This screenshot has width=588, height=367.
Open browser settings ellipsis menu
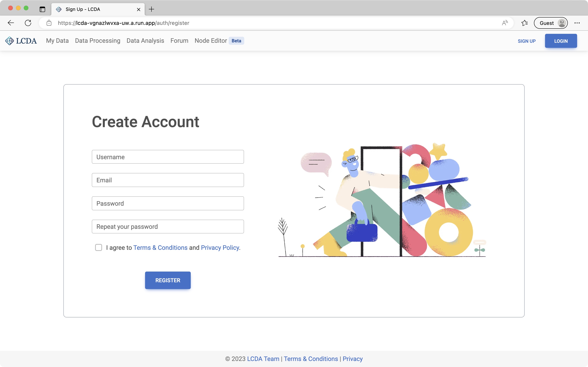pyautogui.click(x=577, y=23)
